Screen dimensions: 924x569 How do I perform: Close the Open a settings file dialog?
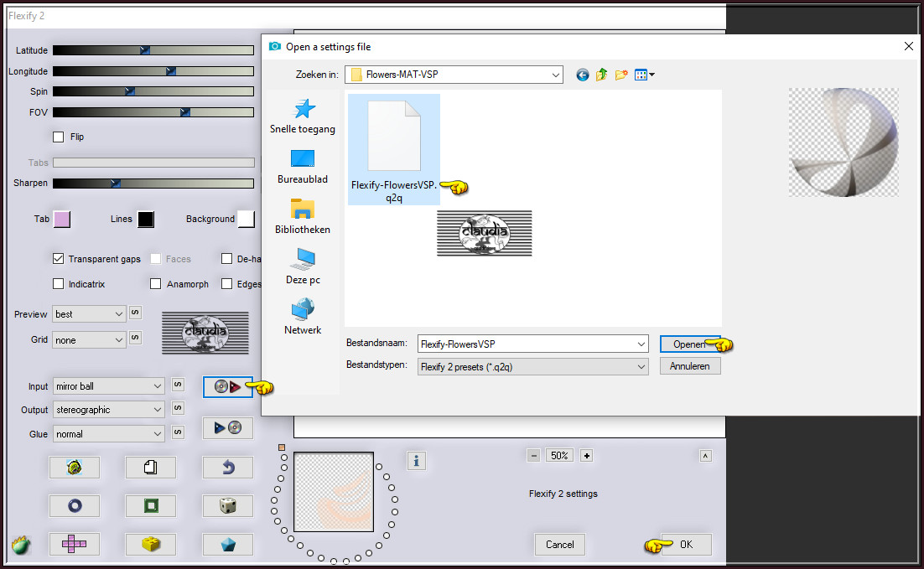pos(908,47)
